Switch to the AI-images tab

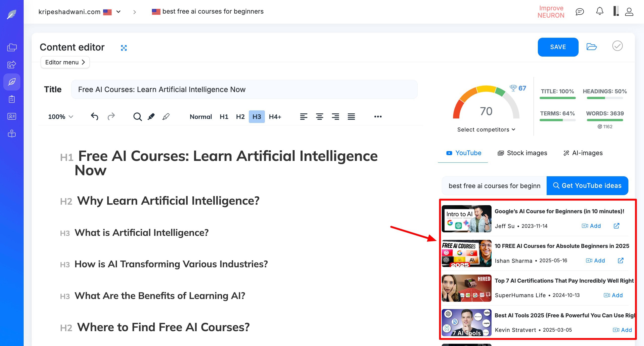pos(583,153)
